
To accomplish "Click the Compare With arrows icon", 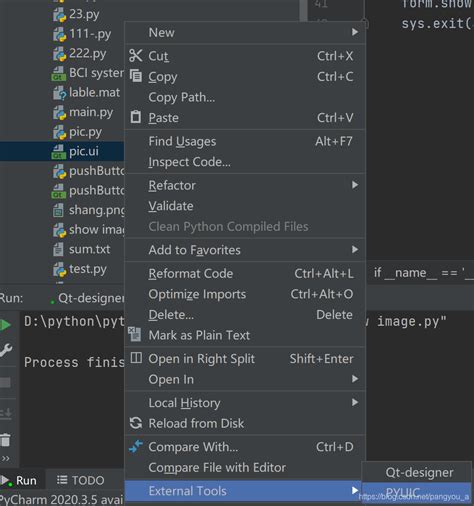I will tap(136, 446).
